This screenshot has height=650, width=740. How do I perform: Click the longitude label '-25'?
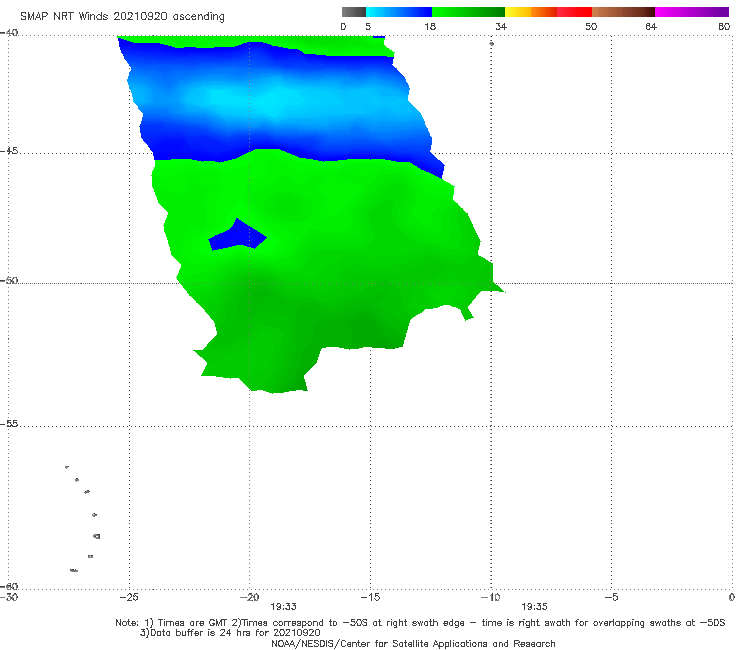(x=129, y=598)
